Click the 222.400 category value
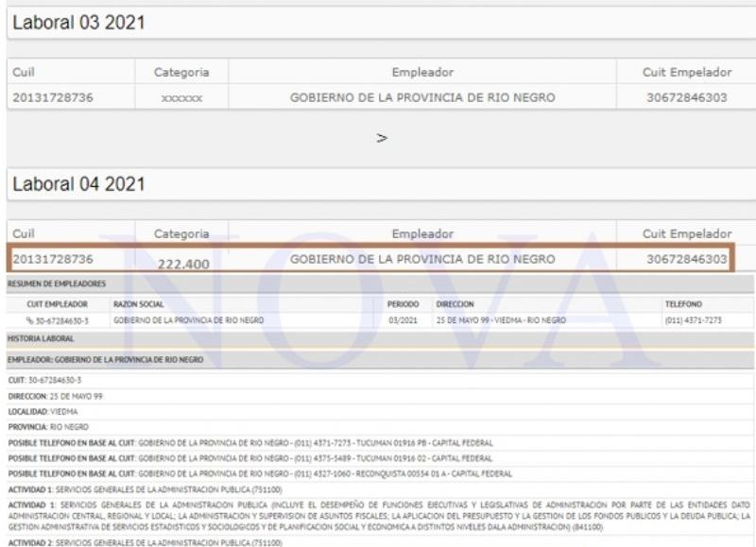Image resolution: width=756 pixels, height=547 pixels. [183, 264]
